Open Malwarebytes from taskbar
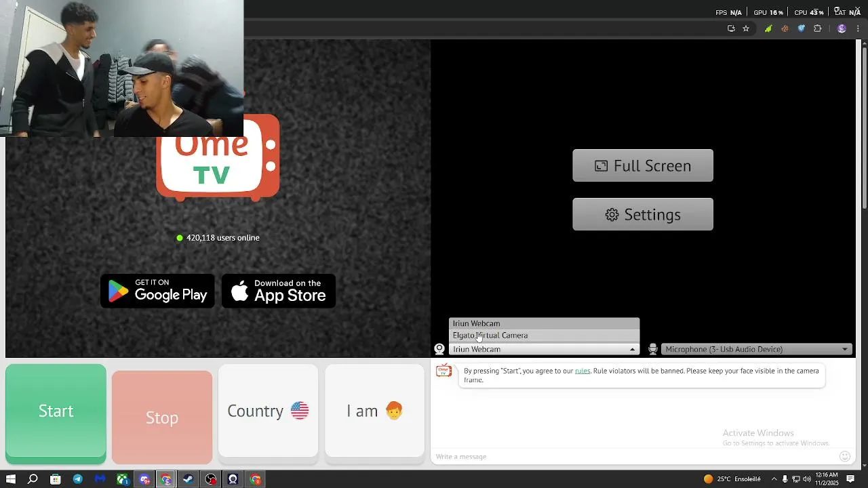This screenshot has height=488, width=868. (x=100, y=479)
